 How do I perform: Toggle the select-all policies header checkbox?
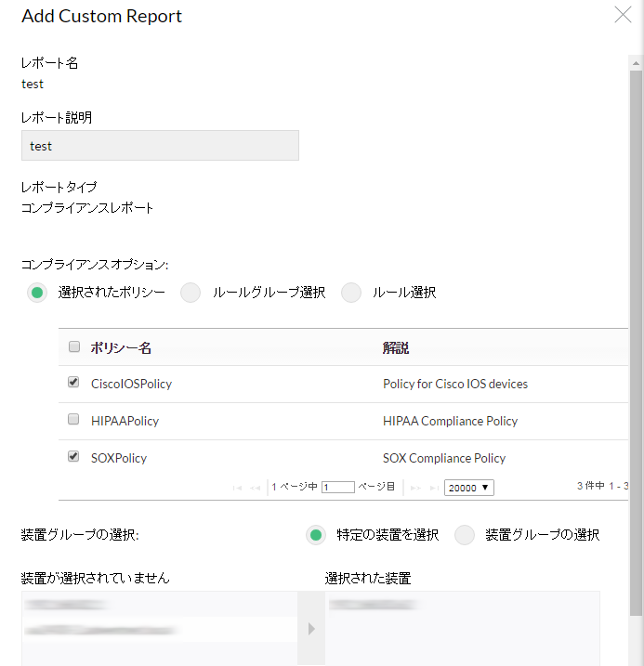(74, 347)
